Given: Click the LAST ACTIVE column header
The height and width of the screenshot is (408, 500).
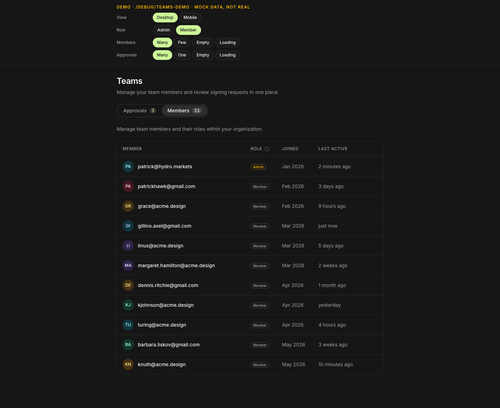Looking at the screenshot, I should [333, 149].
